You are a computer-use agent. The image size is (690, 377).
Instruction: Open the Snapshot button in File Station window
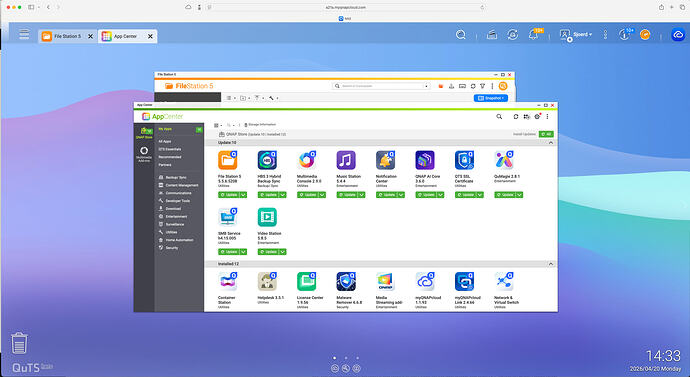pos(491,98)
